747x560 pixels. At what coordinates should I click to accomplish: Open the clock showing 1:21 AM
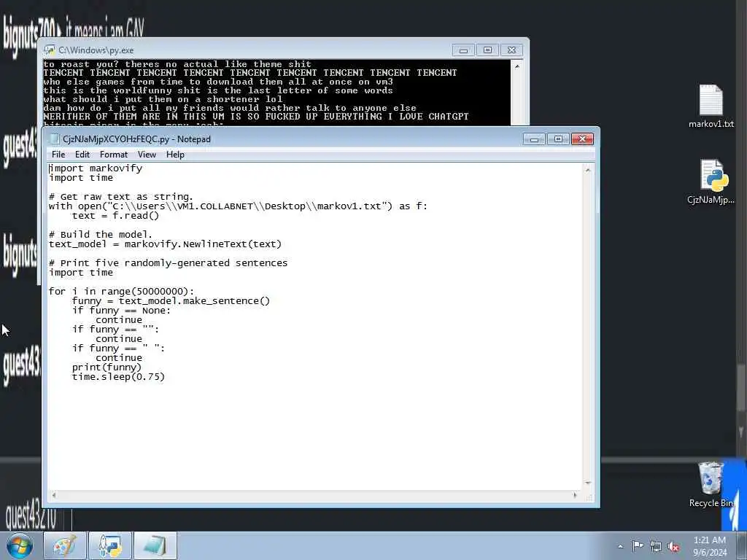tap(710, 545)
